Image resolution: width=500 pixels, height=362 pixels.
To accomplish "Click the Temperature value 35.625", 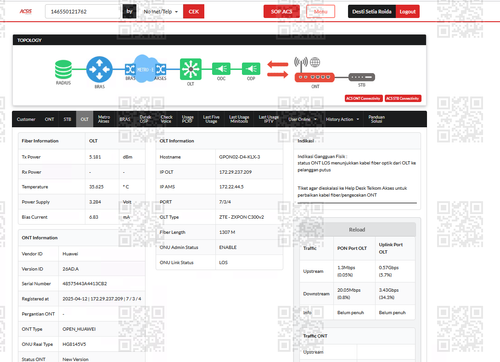I will pos(96,187).
